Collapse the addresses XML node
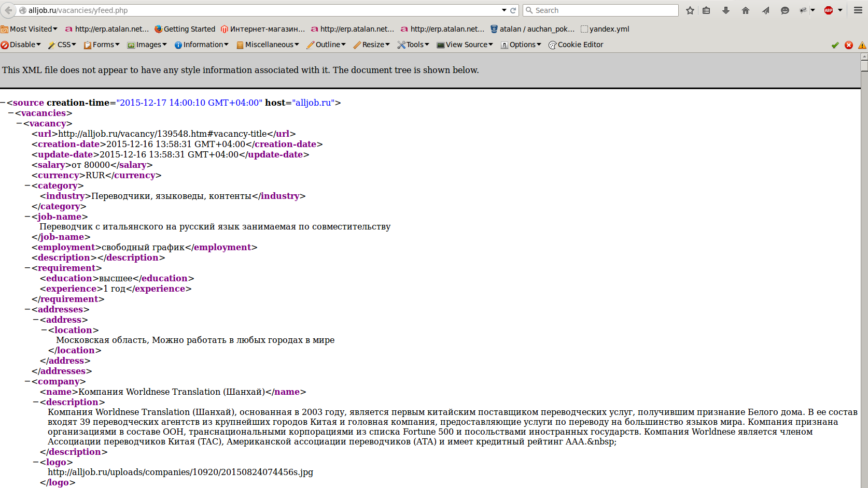The height and width of the screenshot is (488, 868). point(27,309)
